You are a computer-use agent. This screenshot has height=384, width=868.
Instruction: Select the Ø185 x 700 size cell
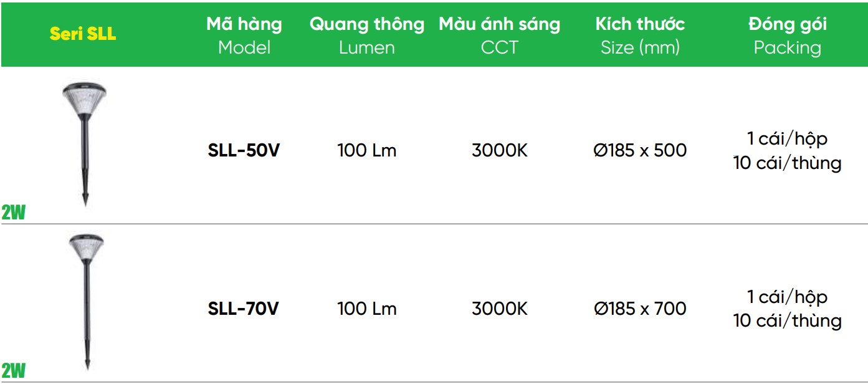pyautogui.click(x=640, y=309)
